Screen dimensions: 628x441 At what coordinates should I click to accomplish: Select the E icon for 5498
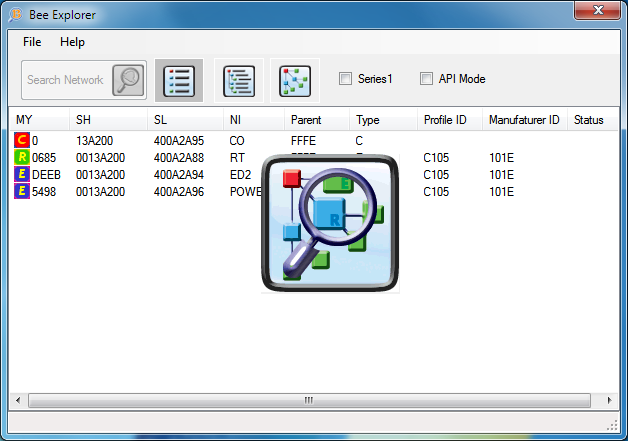(22, 191)
